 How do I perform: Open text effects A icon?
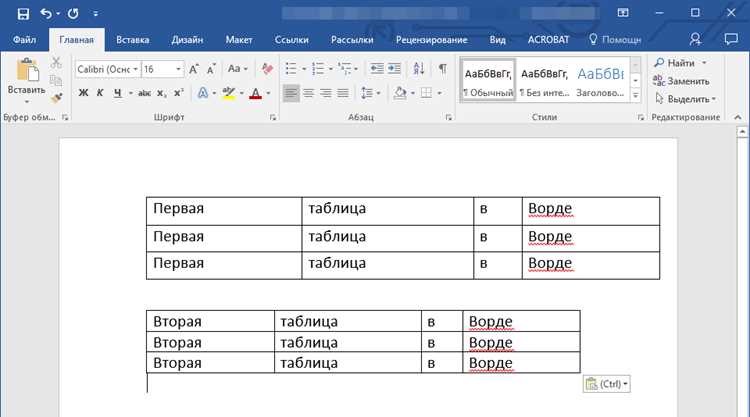pyautogui.click(x=203, y=93)
